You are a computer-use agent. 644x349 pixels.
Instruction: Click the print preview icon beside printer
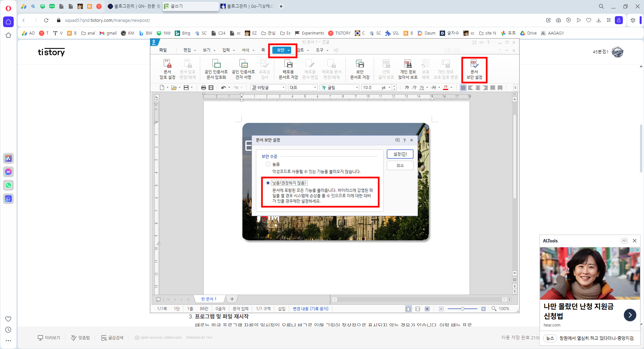[211, 88]
